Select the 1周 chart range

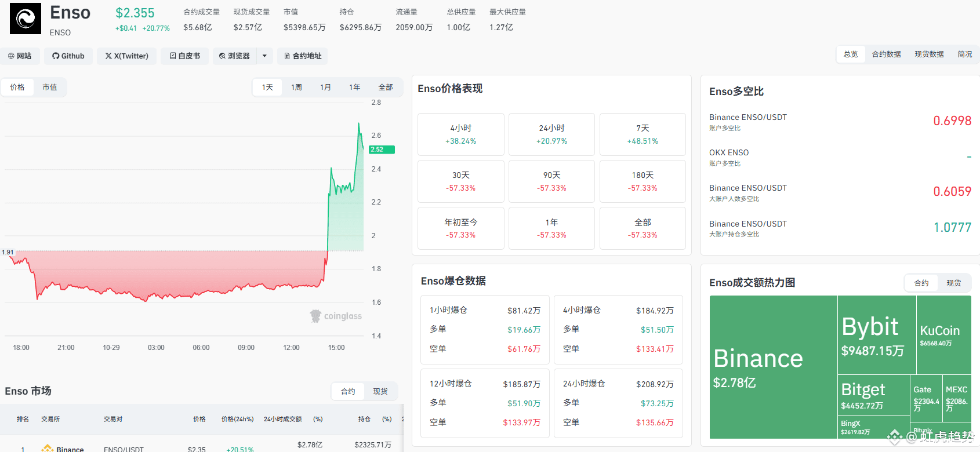[296, 87]
